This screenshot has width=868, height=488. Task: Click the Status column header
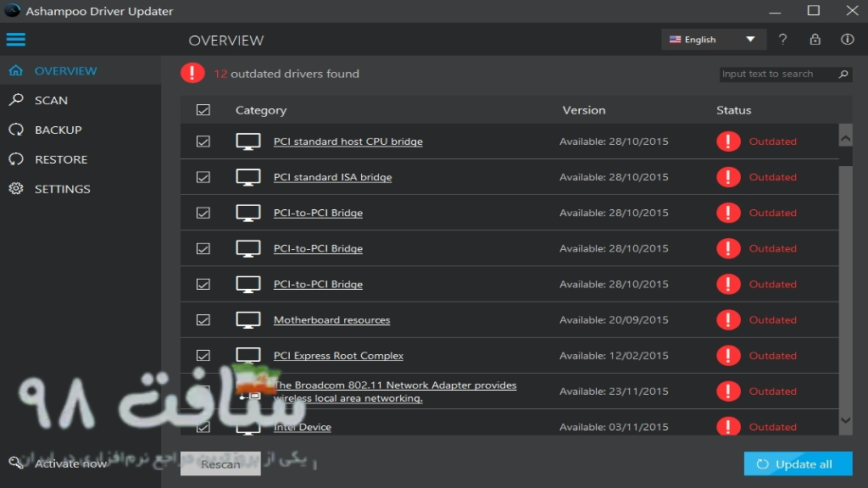pos(733,110)
